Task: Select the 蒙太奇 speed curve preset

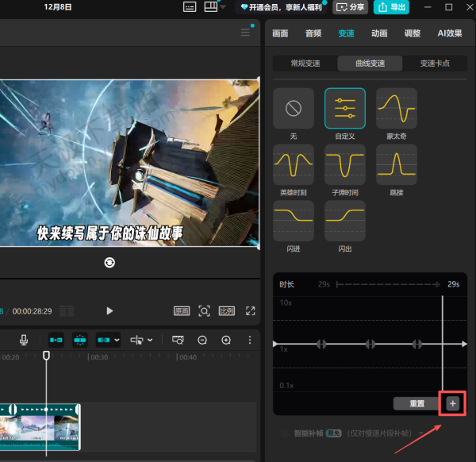Action: point(397,108)
